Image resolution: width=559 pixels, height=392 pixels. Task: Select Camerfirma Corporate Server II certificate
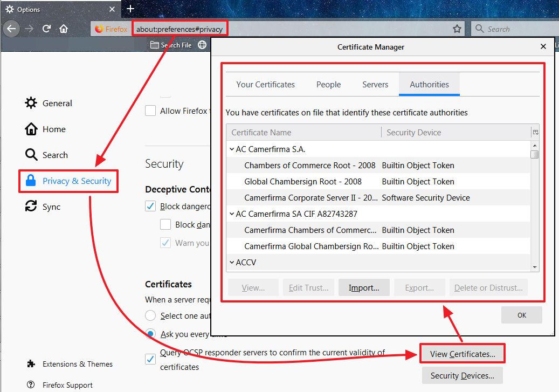(x=378, y=197)
